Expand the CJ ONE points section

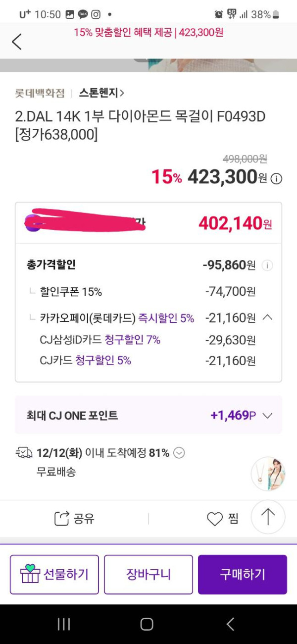(268, 416)
